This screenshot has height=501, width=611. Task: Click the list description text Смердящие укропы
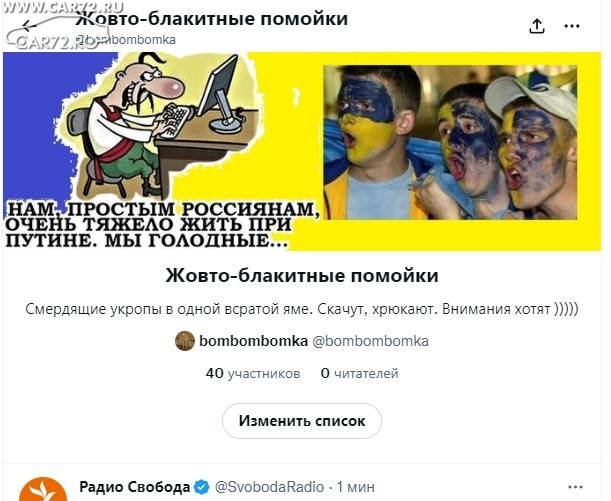coord(302,309)
